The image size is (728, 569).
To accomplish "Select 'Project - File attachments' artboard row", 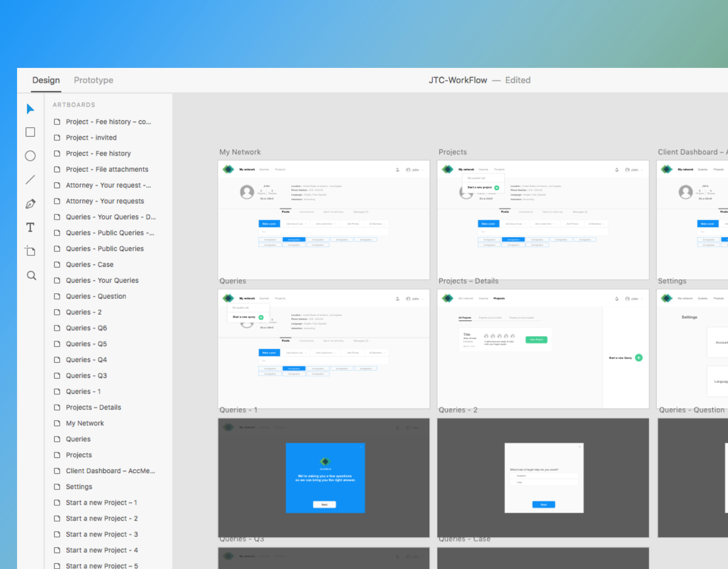I will (x=108, y=170).
